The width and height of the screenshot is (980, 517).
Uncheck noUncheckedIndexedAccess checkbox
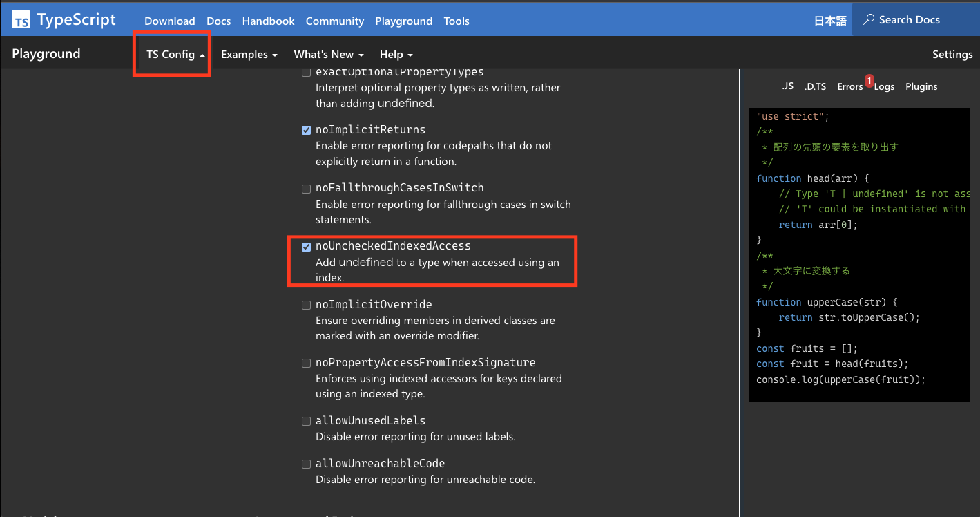click(x=306, y=247)
